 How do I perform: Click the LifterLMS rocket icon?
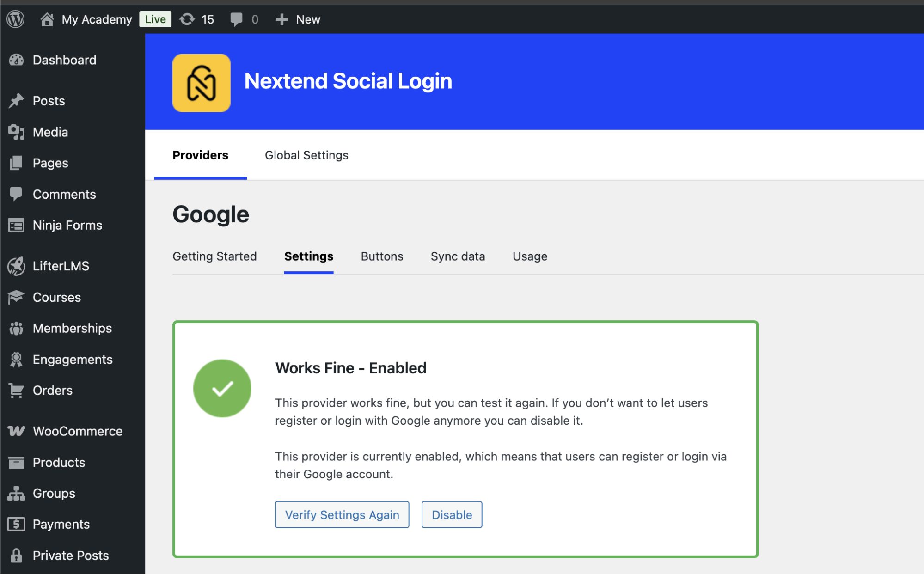pos(16,266)
